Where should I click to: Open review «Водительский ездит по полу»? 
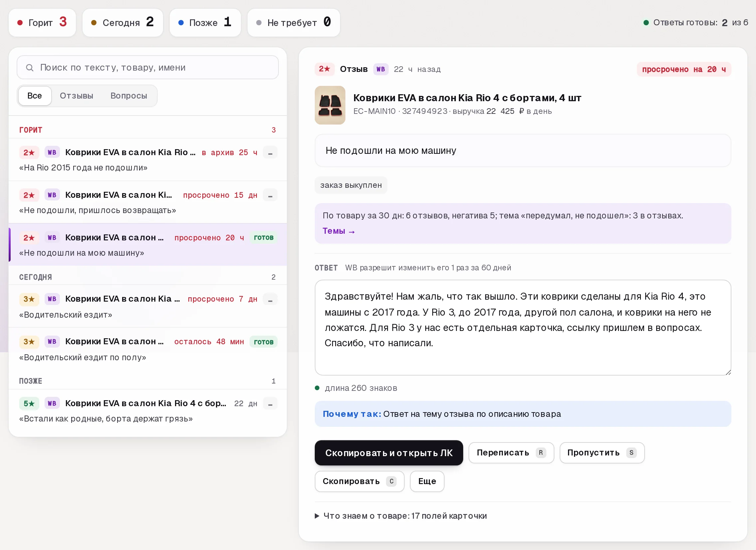click(148, 349)
